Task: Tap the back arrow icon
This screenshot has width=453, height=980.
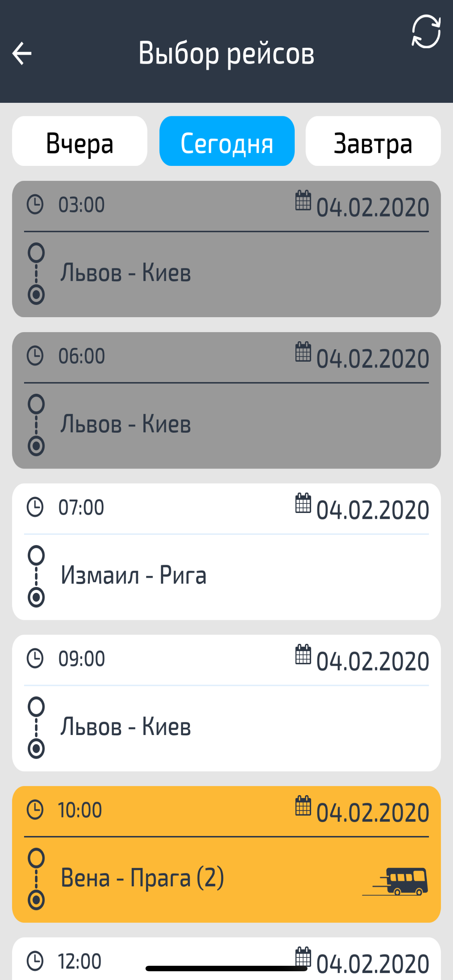Action: 22,53
